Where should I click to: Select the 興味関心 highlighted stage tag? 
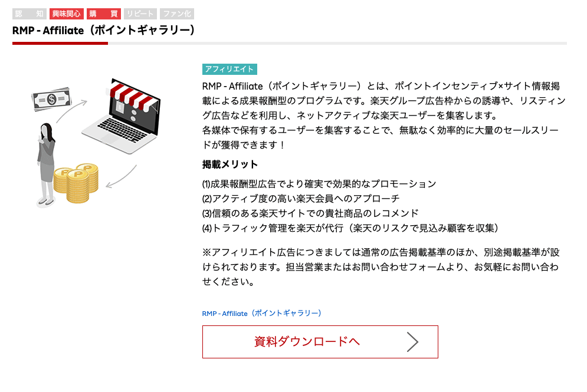pyautogui.click(x=65, y=13)
